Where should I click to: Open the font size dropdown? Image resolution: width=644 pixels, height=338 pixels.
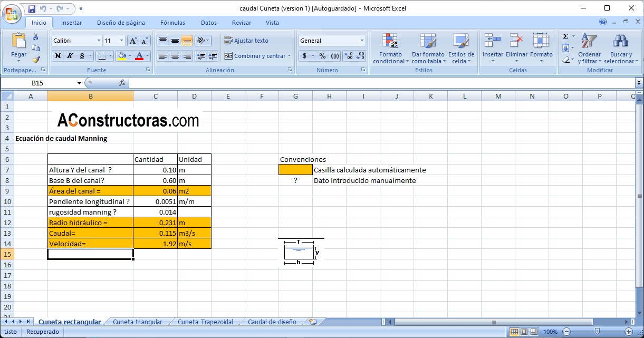122,41
